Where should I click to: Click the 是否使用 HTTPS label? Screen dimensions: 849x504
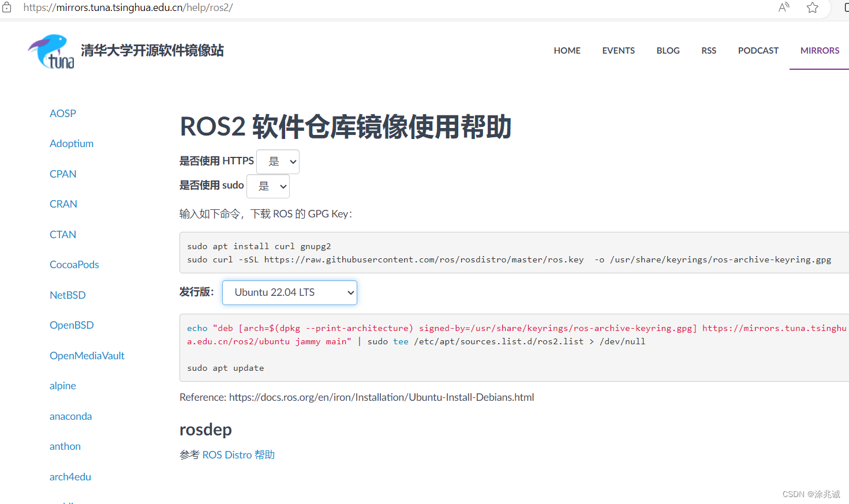216,161
